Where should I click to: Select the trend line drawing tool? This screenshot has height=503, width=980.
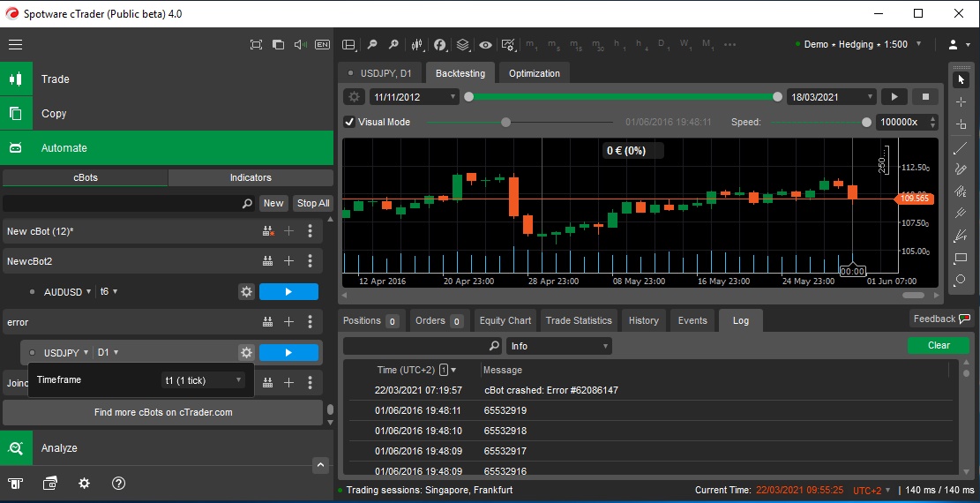(961, 148)
